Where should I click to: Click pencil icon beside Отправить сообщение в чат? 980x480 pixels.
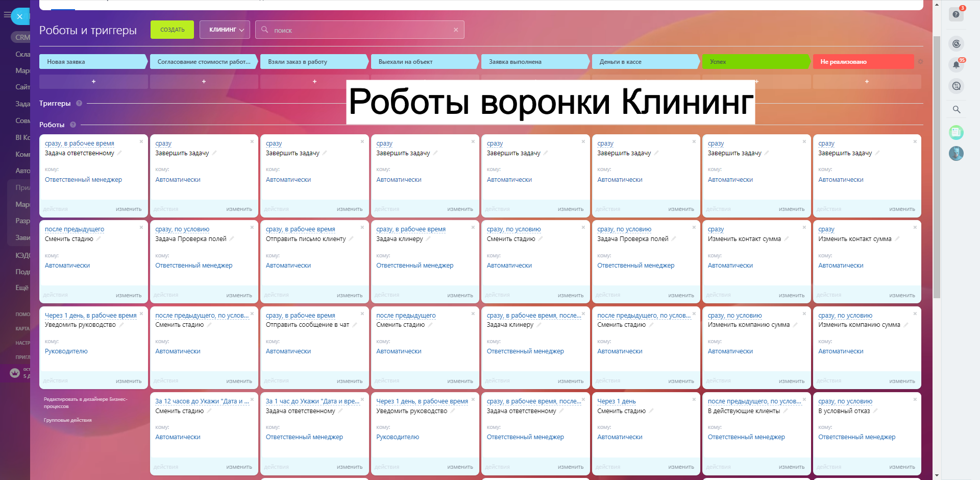click(355, 325)
